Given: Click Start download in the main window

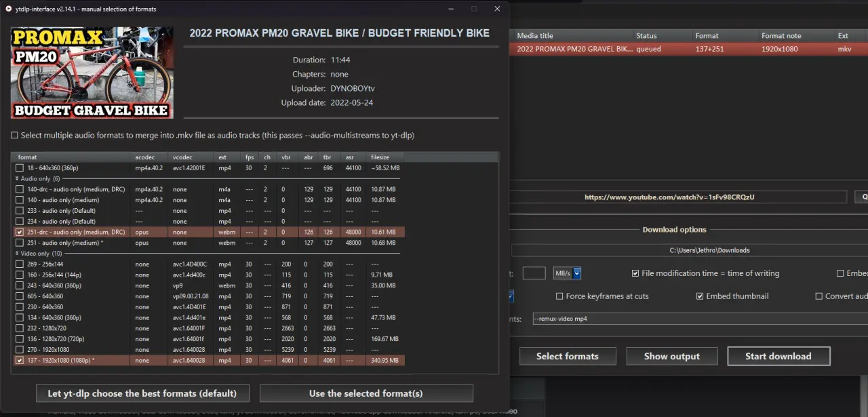Looking at the screenshot, I should (778, 356).
